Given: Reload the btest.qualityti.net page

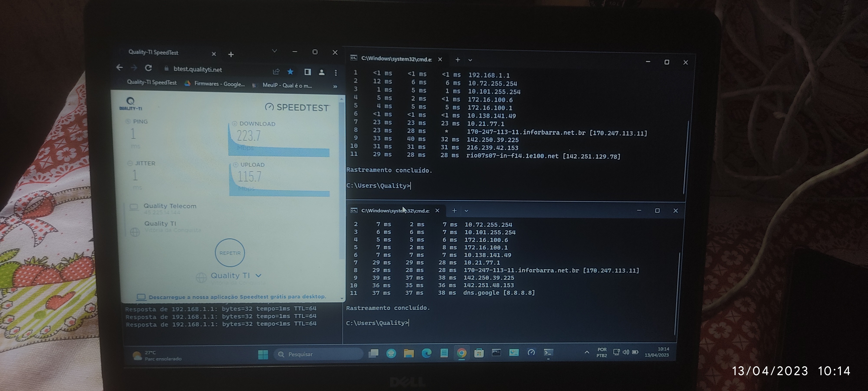Looking at the screenshot, I should pos(148,68).
